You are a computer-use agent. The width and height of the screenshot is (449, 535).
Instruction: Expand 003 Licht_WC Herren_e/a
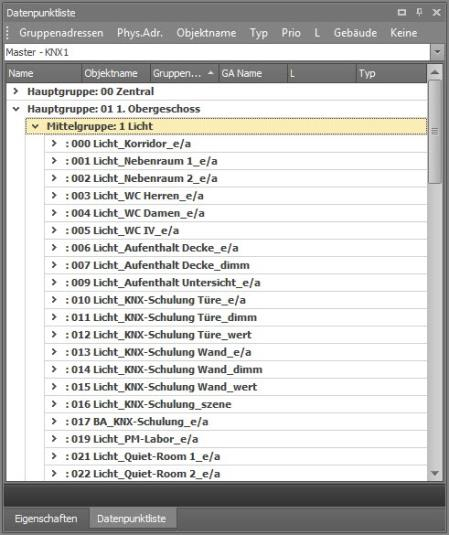54,196
